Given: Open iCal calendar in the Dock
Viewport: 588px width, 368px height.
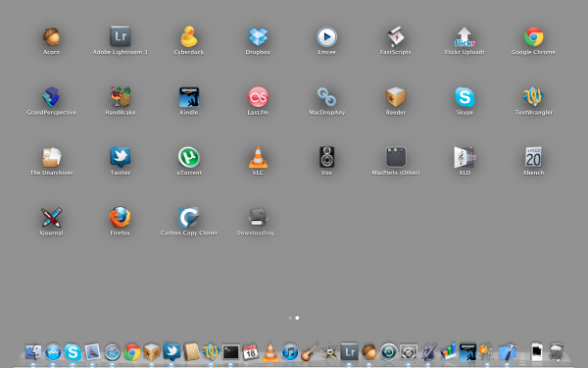Looking at the screenshot, I should (251, 352).
